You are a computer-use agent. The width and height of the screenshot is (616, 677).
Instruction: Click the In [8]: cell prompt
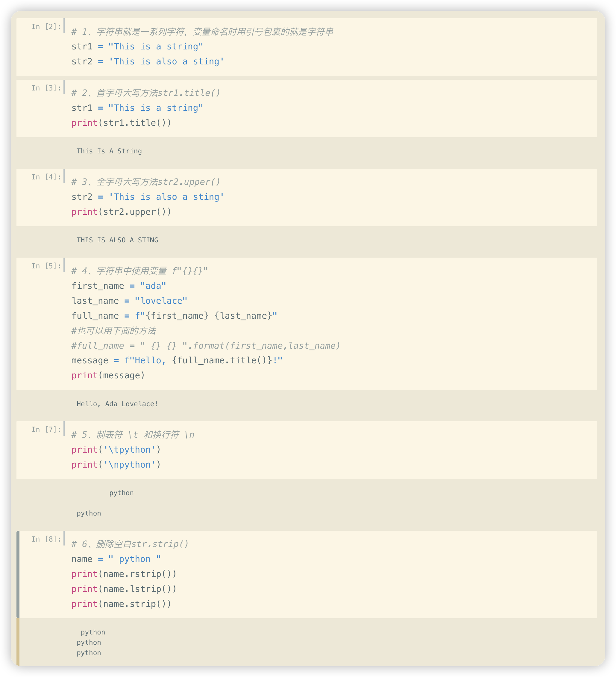[46, 539]
